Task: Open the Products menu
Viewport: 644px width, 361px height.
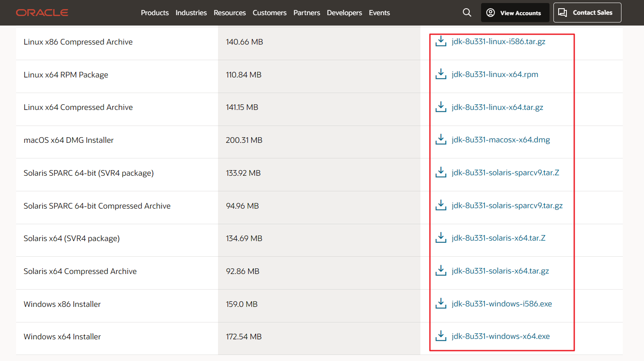Action: click(x=155, y=13)
